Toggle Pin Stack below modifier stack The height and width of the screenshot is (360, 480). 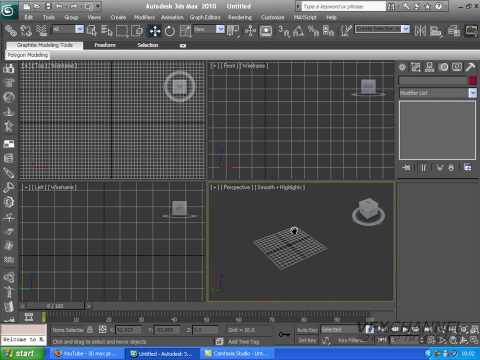tap(407, 168)
